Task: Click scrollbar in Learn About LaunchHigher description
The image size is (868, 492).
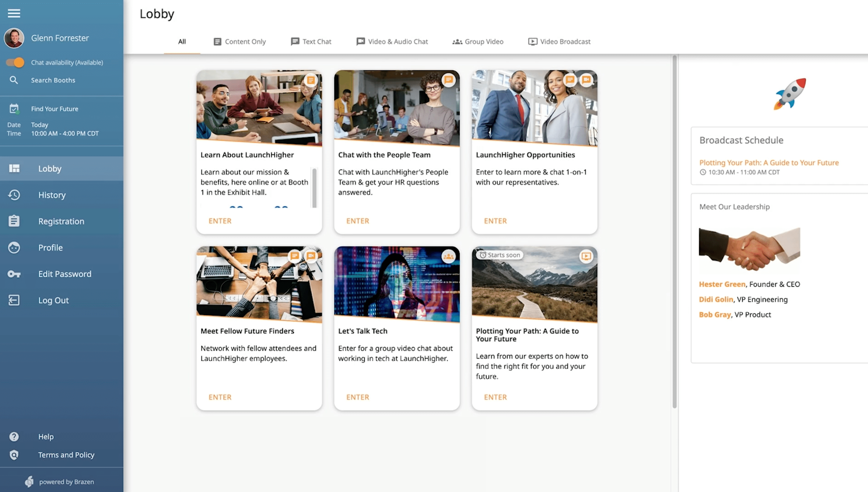Action: [314, 188]
